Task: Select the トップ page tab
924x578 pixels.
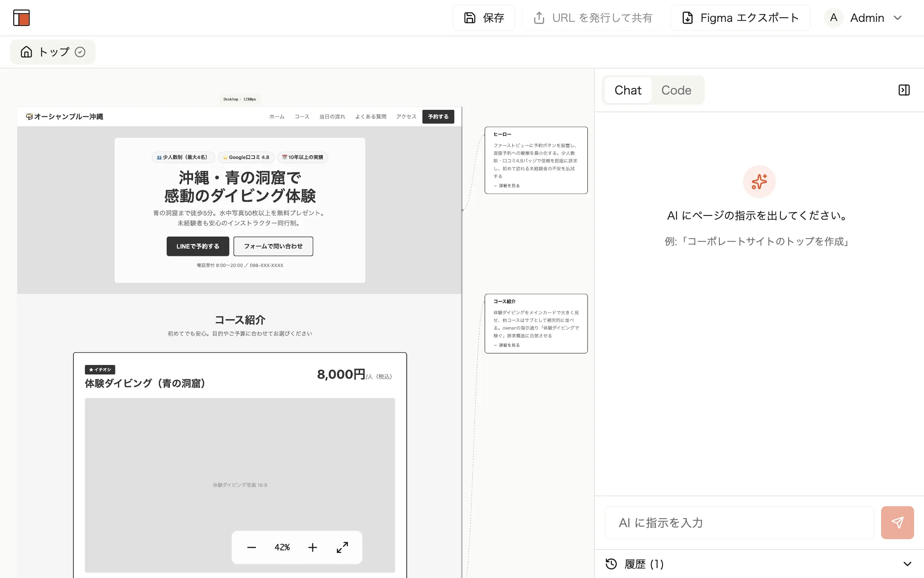Action: tap(53, 52)
